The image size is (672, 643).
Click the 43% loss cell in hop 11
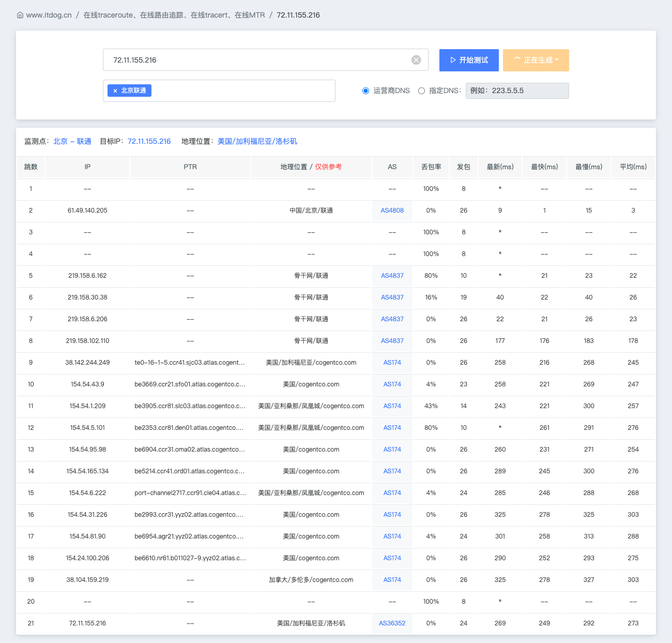point(431,406)
